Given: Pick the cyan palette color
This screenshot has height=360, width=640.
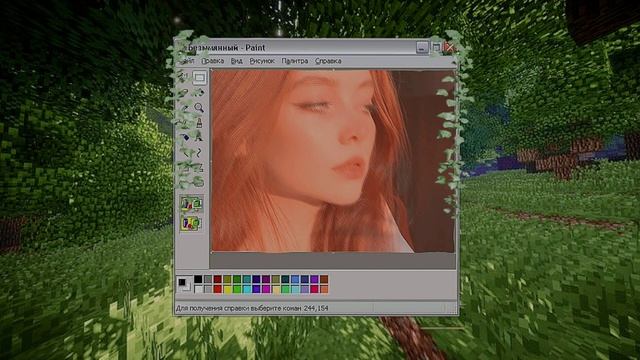Looking at the screenshot, I should click(x=247, y=289).
